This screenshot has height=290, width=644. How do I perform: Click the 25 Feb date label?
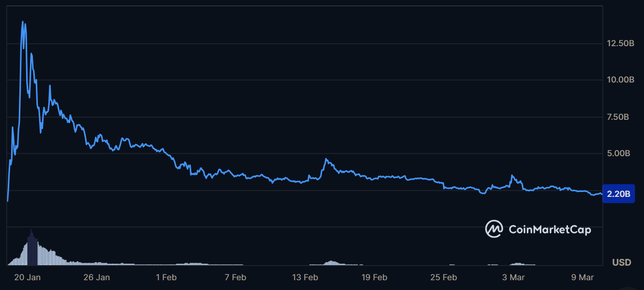click(x=444, y=277)
